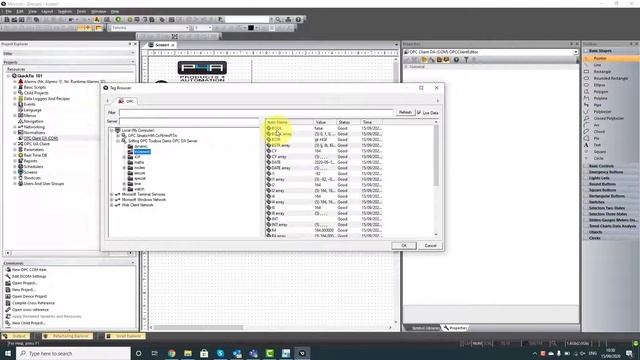
Task: Click OK in Tag Browser
Action: (404, 246)
